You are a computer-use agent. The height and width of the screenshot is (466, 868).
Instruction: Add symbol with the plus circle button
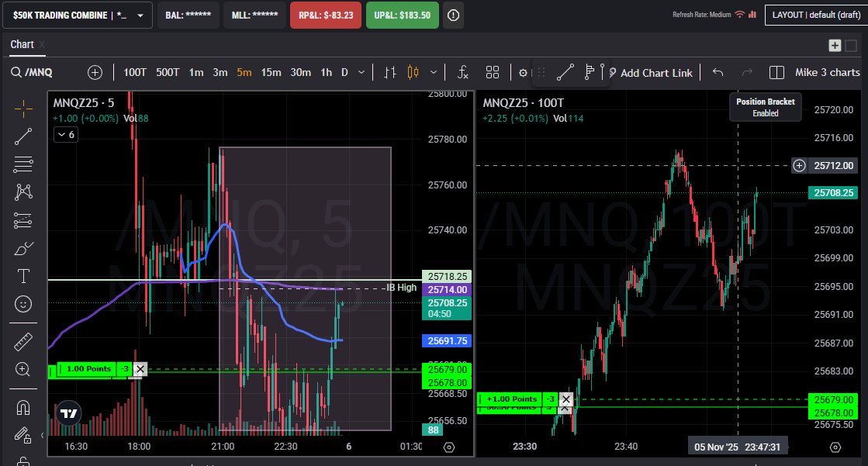pyautogui.click(x=95, y=73)
